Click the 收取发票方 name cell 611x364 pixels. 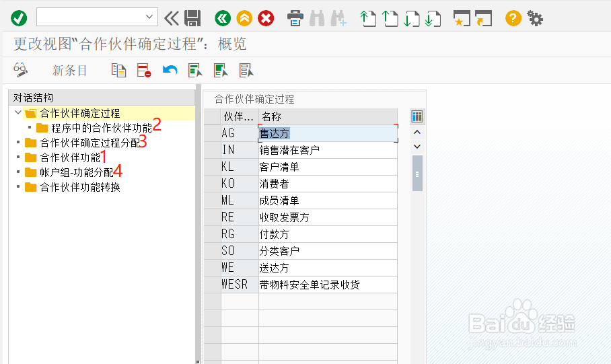pyautogui.click(x=328, y=217)
